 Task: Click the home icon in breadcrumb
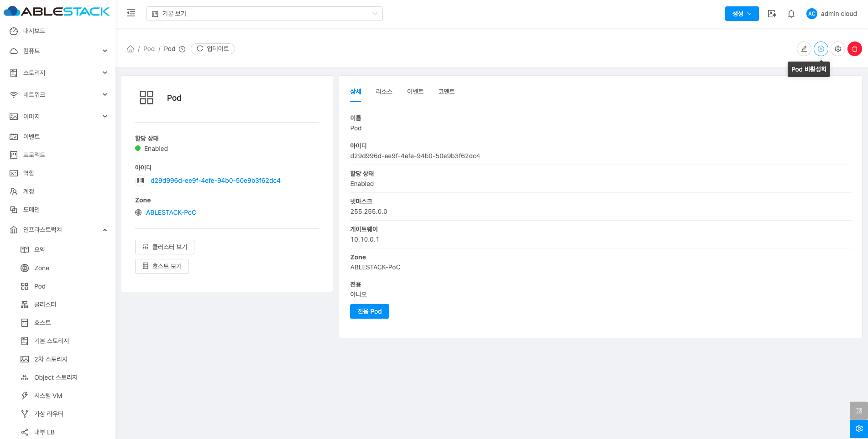[131, 49]
